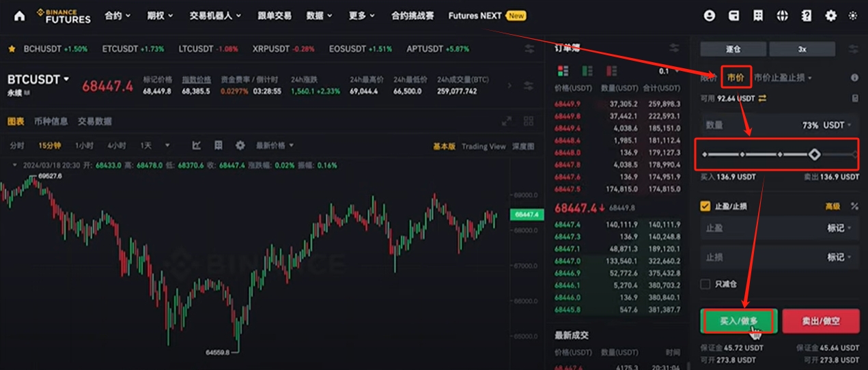Image resolution: width=868 pixels, height=370 pixels.
Task: Click the 3x leverage button
Action: pos(802,49)
